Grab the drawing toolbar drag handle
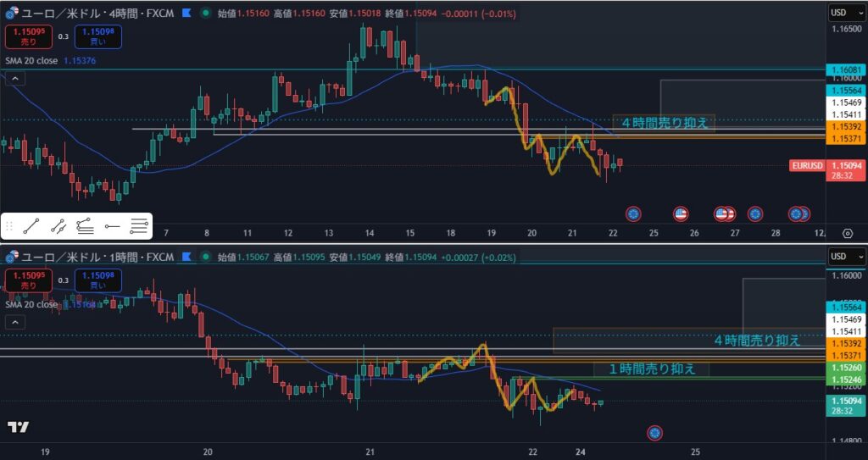 click(x=10, y=226)
